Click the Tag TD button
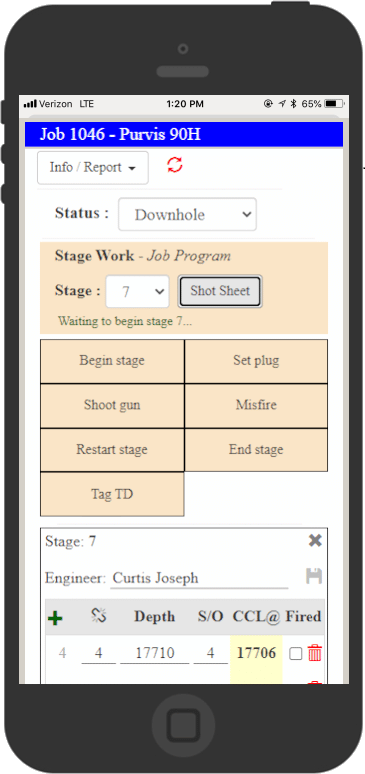Screen dimensions: 365x774 click(112, 494)
